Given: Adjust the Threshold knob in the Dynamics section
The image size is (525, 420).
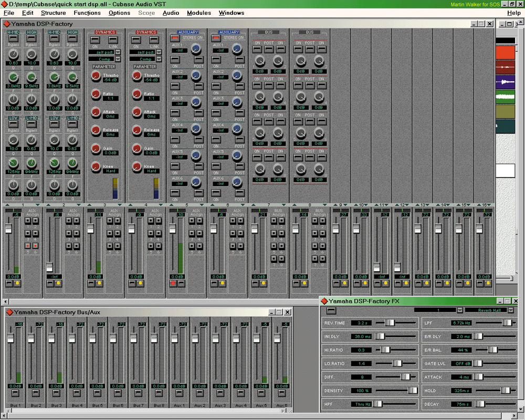Looking at the screenshot, I should click(x=96, y=77).
